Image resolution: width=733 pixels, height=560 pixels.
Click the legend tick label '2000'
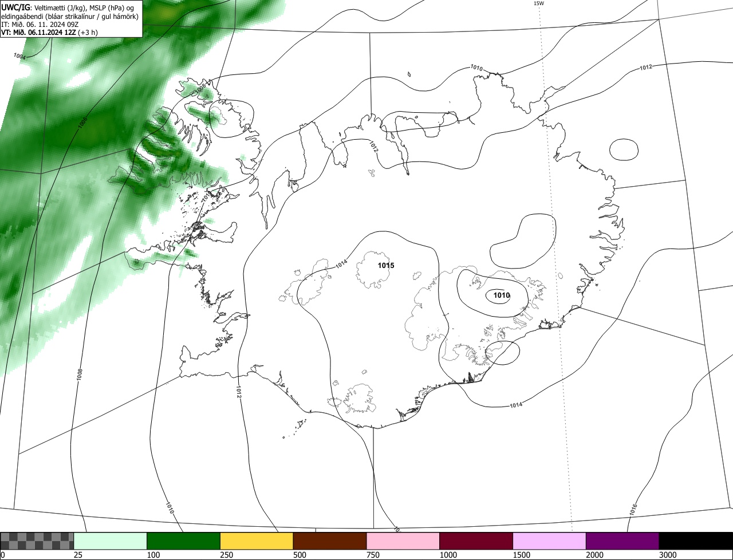tap(596, 555)
